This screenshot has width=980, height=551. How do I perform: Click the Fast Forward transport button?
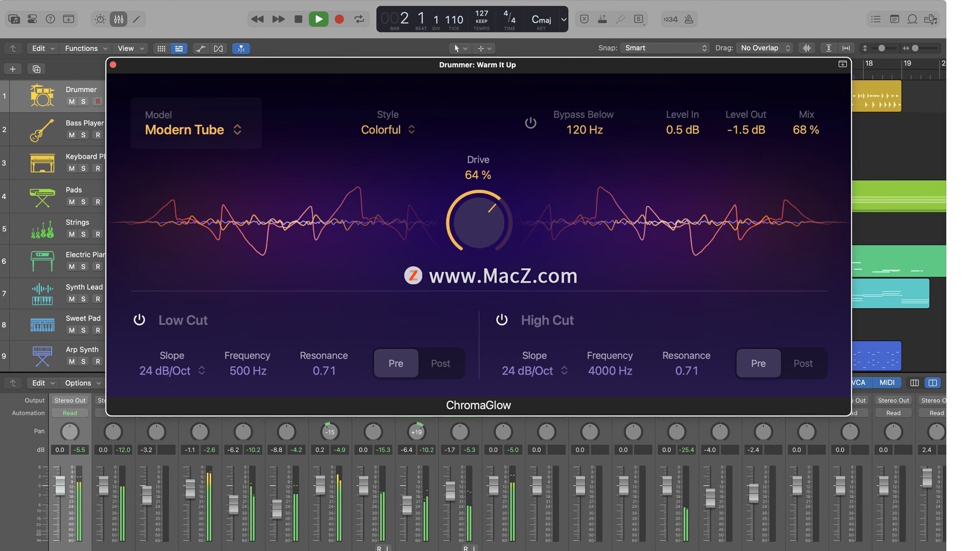click(278, 19)
